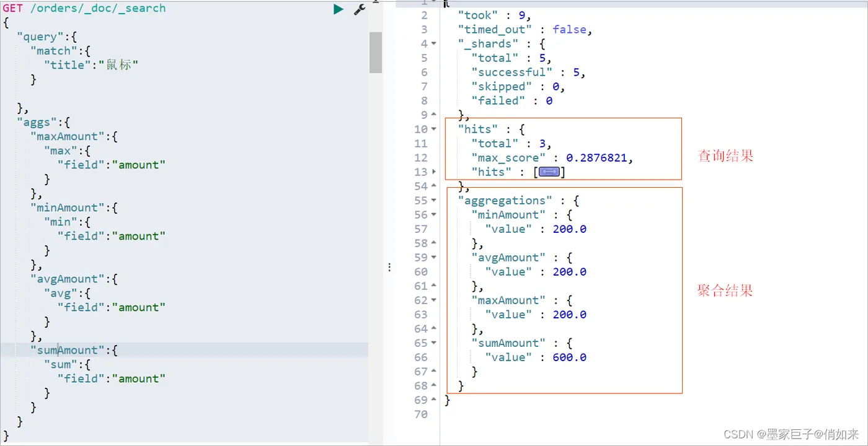
Task: Click the "value" : 600.0 line
Action: pyautogui.click(x=536, y=357)
